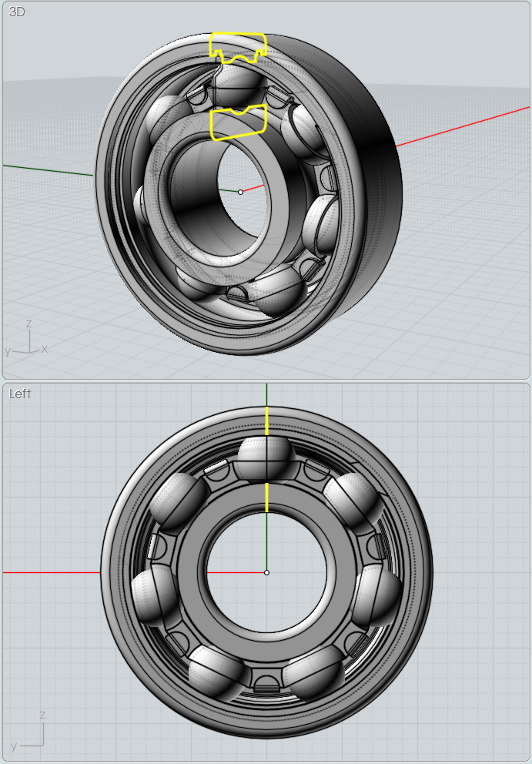The image size is (532, 764).
Task: Select lower yellow section line in Left view
Action: click(x=266, y=497)
